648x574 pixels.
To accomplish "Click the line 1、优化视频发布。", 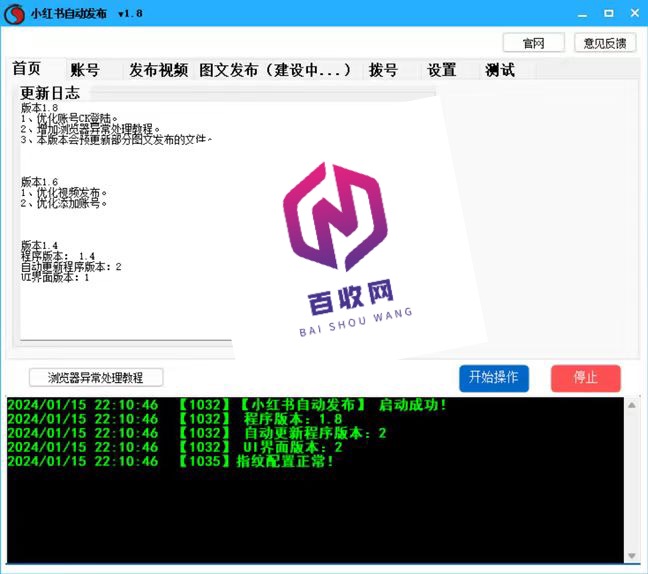I will tap(64, 193).
